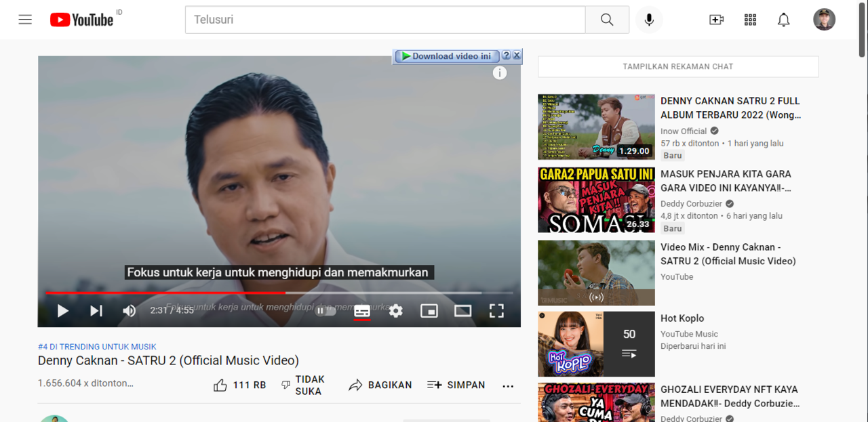868x422 pixels.
Task: Open GHOZALI EVERYDAY video thumbnail
Action: click(x=596, y=402)
